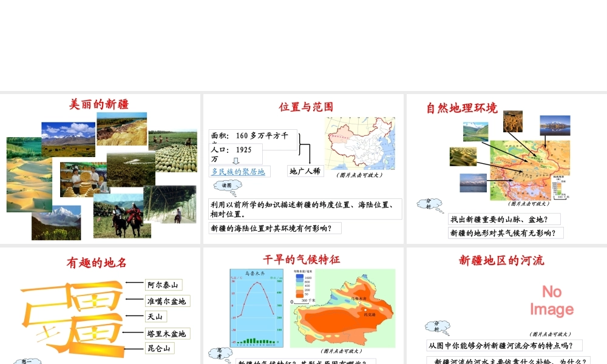This screenshot has height=364, width=607.
Task: Click the green valley photo above the relief map
Action: 475,132
